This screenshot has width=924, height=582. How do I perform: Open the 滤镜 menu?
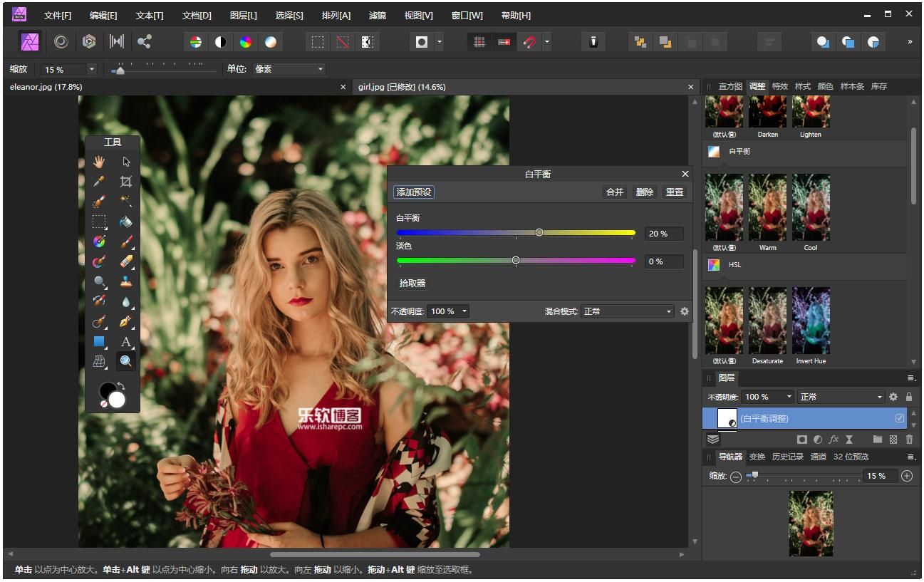(x=378, y=15)
